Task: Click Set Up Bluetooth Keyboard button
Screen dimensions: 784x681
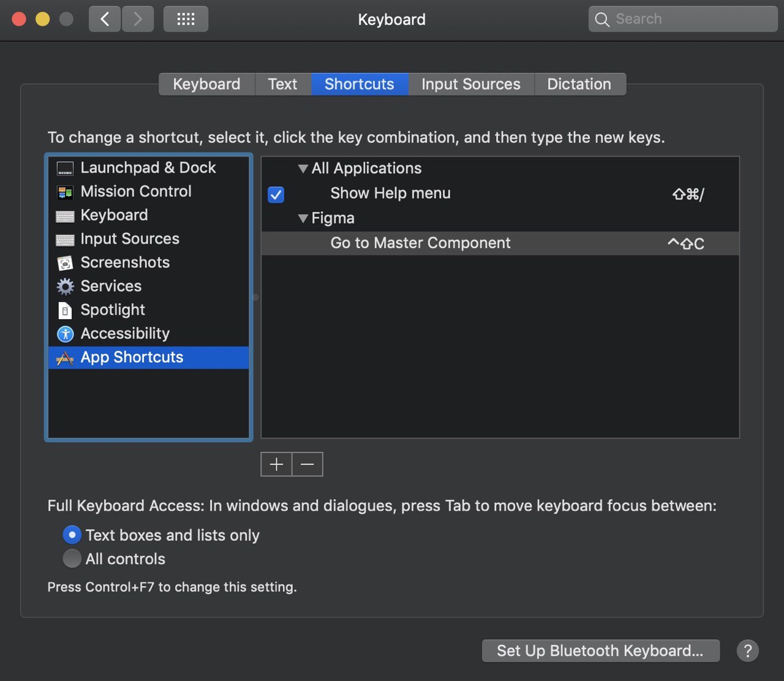Action: (x=600, y=650)
